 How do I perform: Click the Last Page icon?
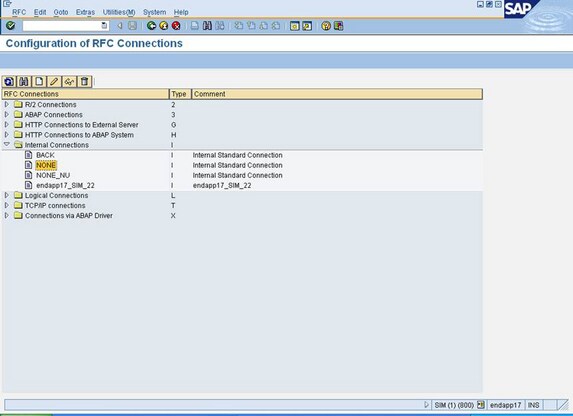[276, 26]
